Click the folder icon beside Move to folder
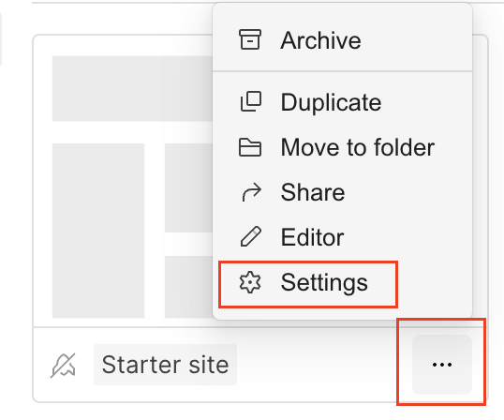The width and height of the screenshot is (504, 420). tap(250, 147)
